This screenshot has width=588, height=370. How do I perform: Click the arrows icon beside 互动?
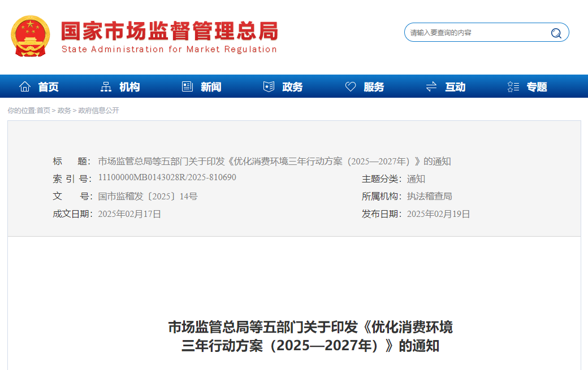(x=431, y=86)
